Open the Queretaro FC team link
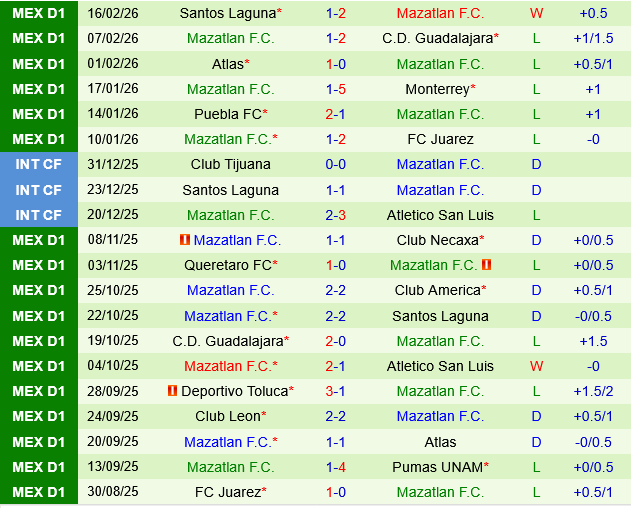The height and width of the screenshot is (508, 631). tap(227, 265)
